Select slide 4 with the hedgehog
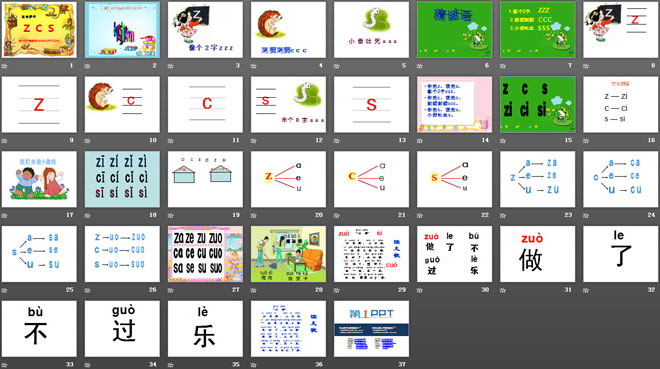Screen dimensions: 660x369 click(x=288, y=29)
